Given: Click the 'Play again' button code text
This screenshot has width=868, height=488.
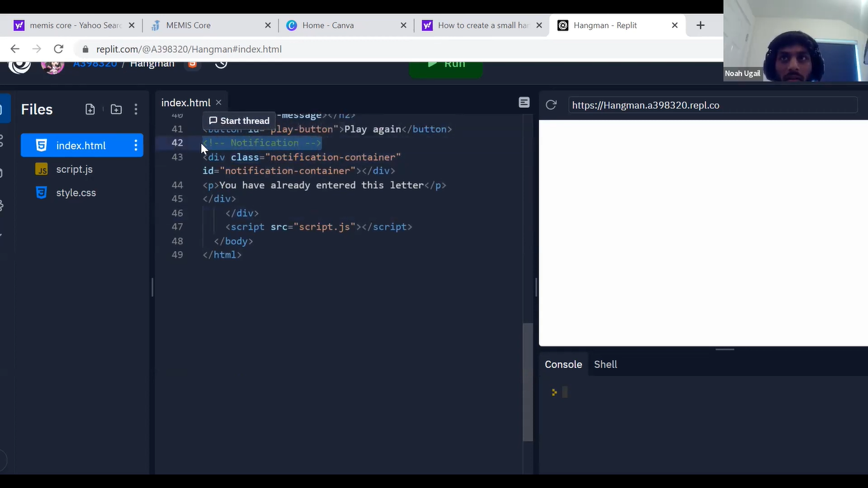Looking at the screenshot, I should point(372,129).
